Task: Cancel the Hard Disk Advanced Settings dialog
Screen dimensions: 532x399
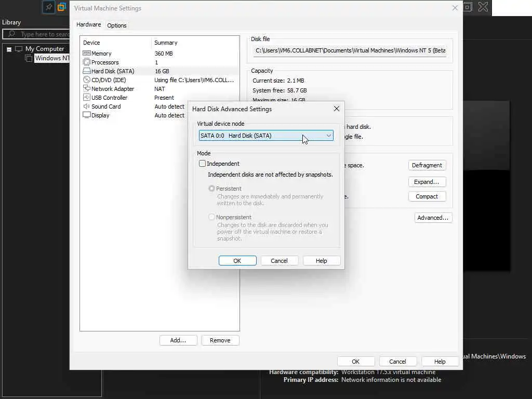Action: click(279, 261)
